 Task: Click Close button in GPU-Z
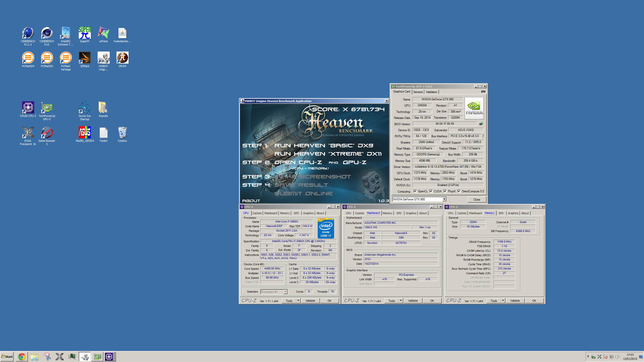[477, 199]
